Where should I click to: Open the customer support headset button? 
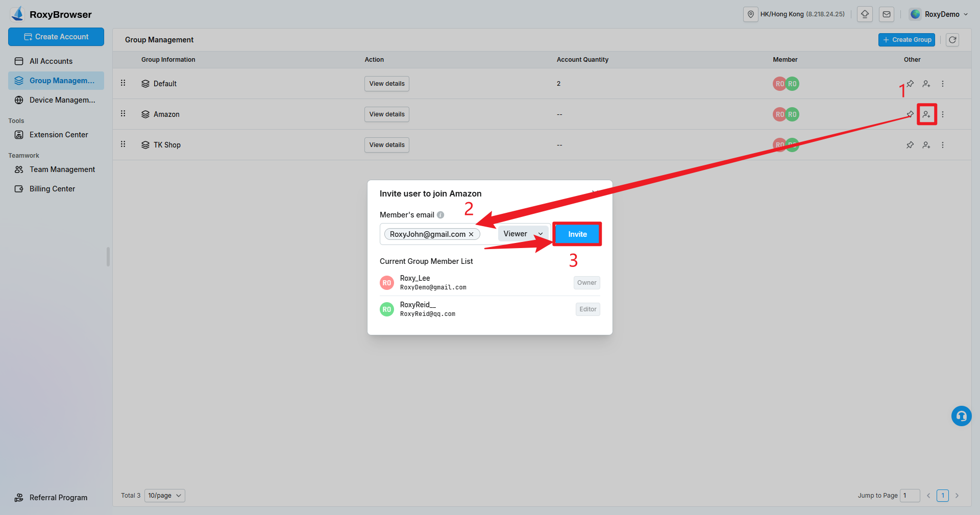click(x=961, y=416)
